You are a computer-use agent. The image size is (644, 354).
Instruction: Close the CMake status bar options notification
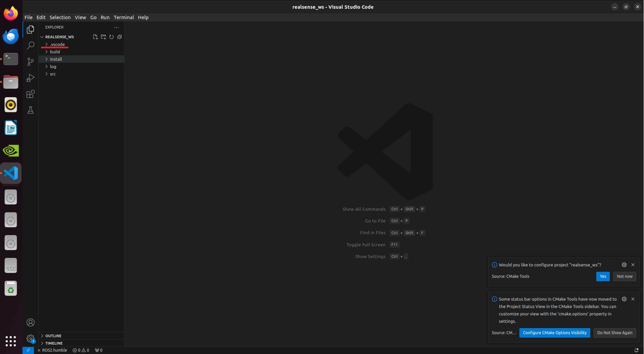[x=633, y=299]
